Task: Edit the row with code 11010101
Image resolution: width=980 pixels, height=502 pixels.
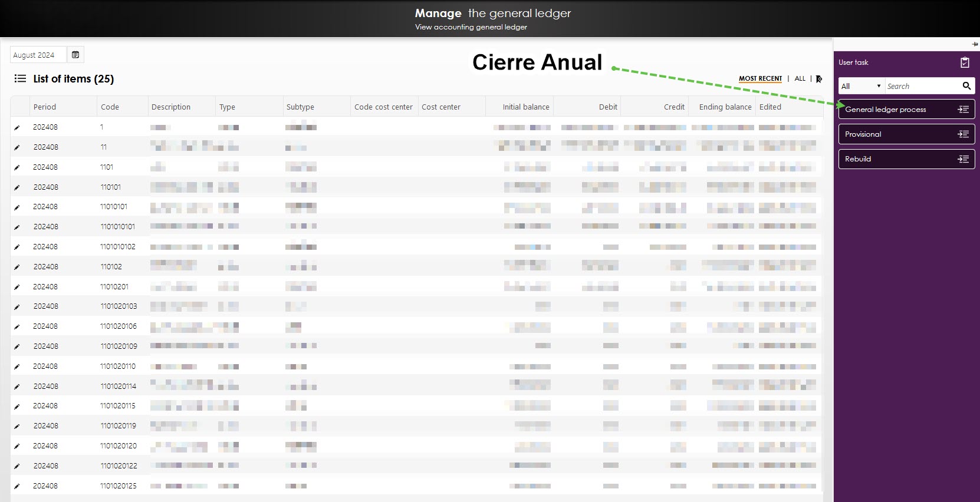Action: (17, 207)
